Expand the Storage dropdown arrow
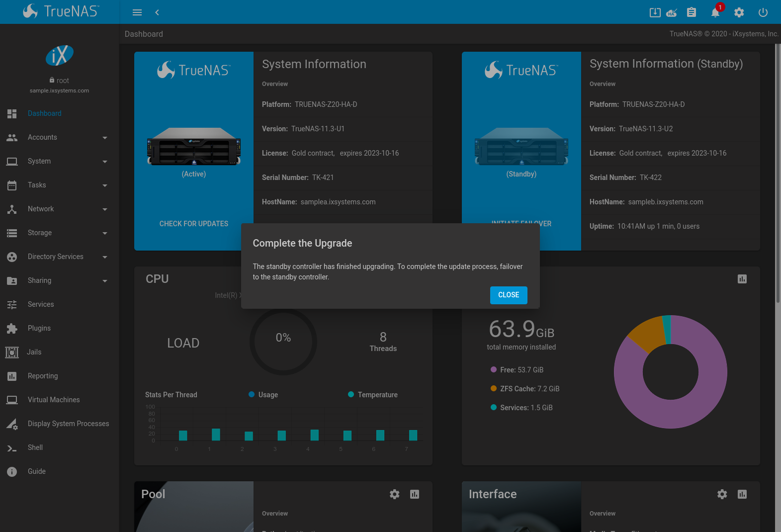Image resolution: width=781 pixels, height=532 pixels. tap(105, 233)
